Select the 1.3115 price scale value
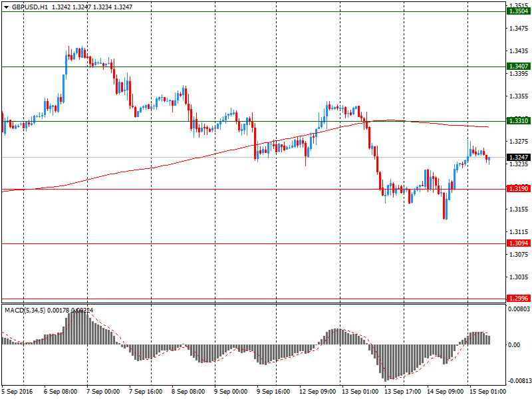Image resolution: width=532 pixels, height=399 pixels. pyautogui.click(x=519, y=231)
